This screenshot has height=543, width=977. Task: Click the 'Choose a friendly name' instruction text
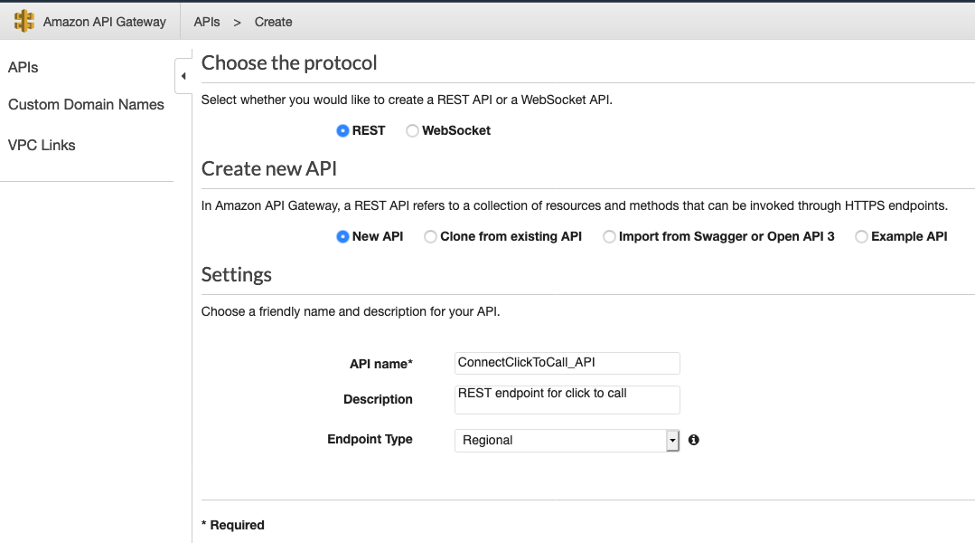(350, 312)
